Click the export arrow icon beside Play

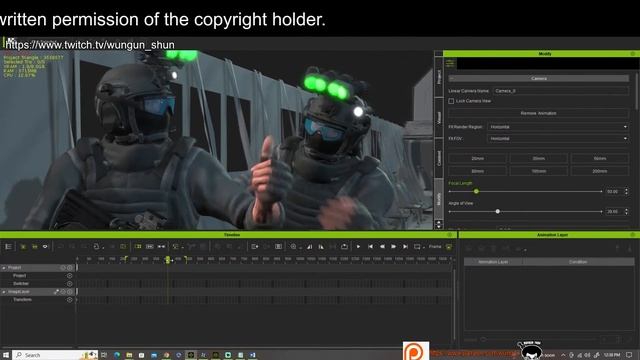click(344, 247)
